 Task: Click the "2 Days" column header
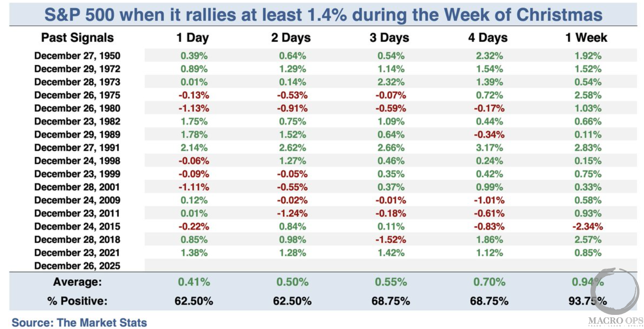pyautogui.click(x=291, y=38)
